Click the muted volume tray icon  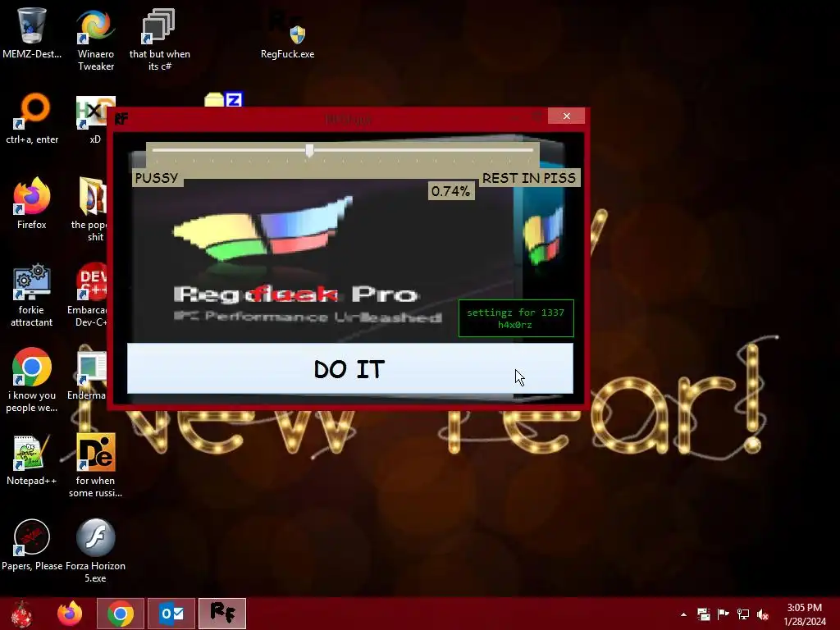(x=763, y=614)
